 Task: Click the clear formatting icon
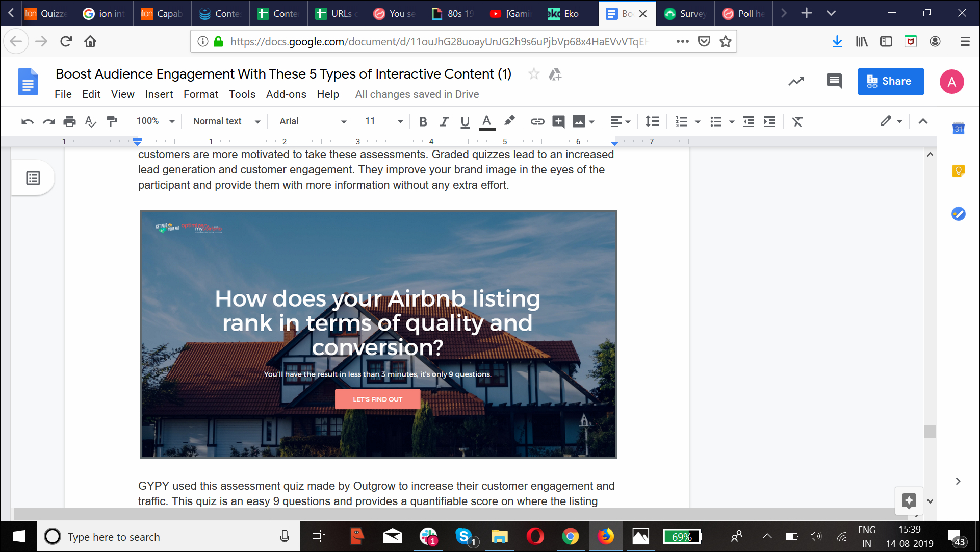[797, 121]
